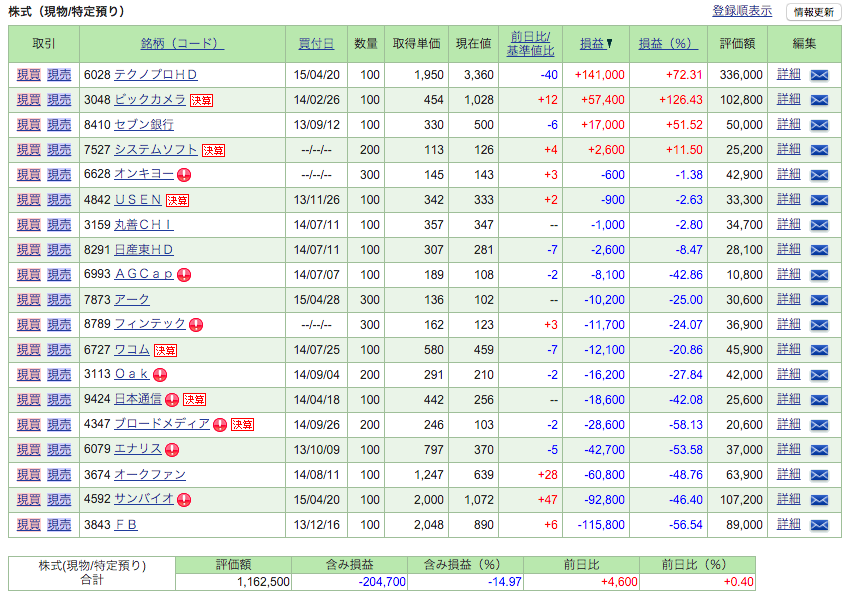The image size is (851, 600).
Task: Open FB stock link
Action: tap(126, 525)
